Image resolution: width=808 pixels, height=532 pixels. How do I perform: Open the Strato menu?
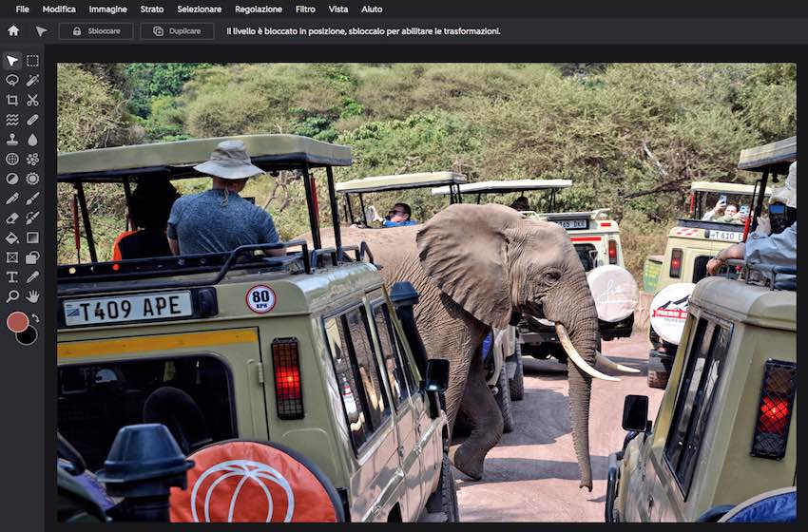coord(152,9)
